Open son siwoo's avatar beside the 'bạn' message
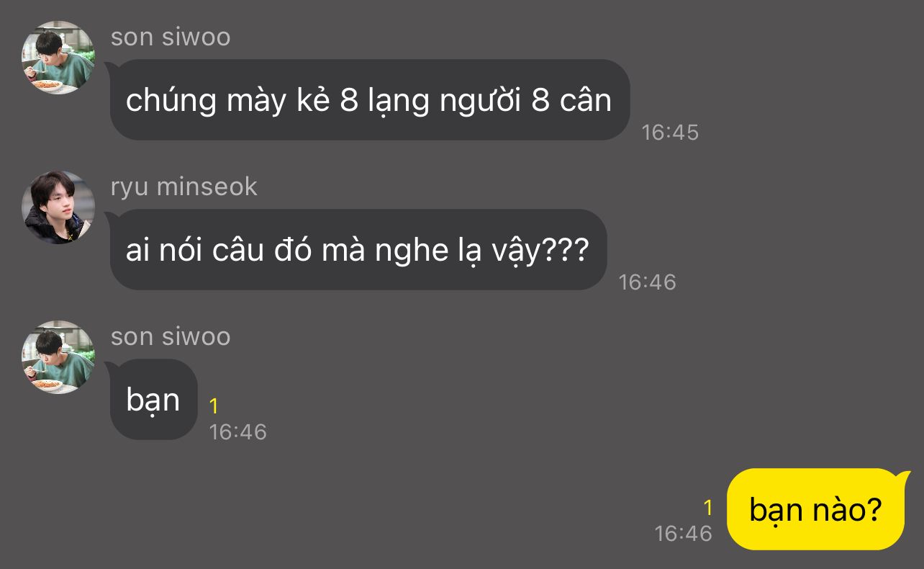 pos(58,357)
